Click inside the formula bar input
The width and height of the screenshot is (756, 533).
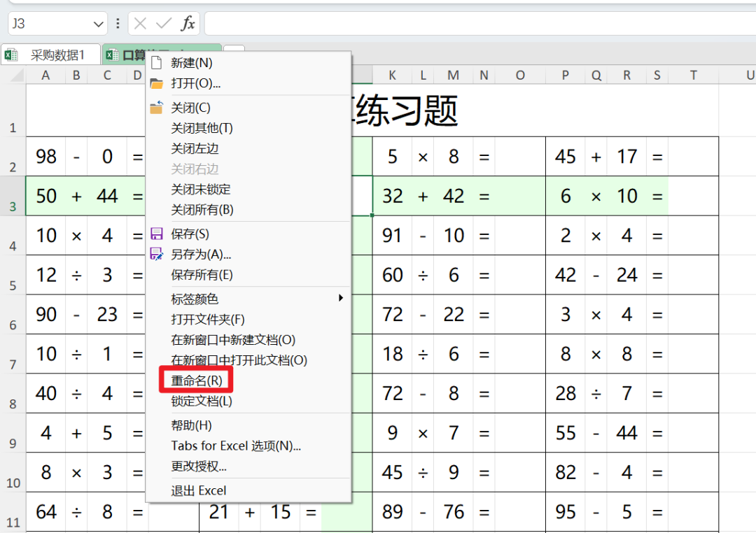(480, 24)
